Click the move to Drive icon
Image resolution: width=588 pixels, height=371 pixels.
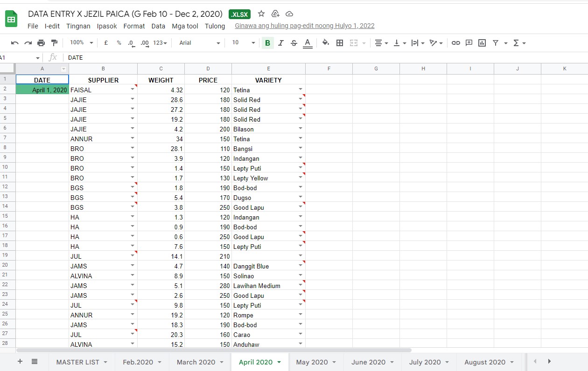[x=275, y=14]
